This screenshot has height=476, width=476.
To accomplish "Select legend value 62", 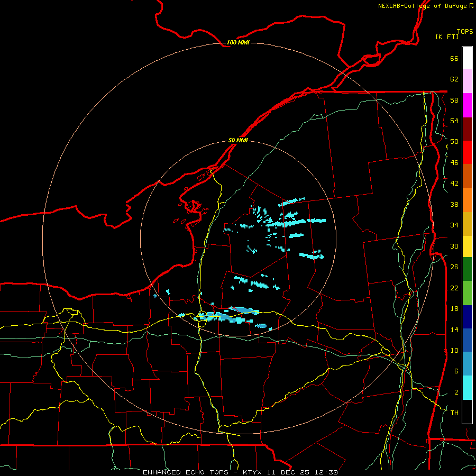I will tap(454, 79).
